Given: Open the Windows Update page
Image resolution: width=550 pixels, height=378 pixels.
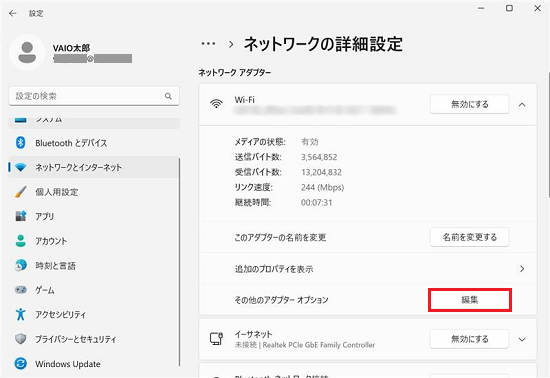Looking at the screenshot, I should (x=94, y=364).
